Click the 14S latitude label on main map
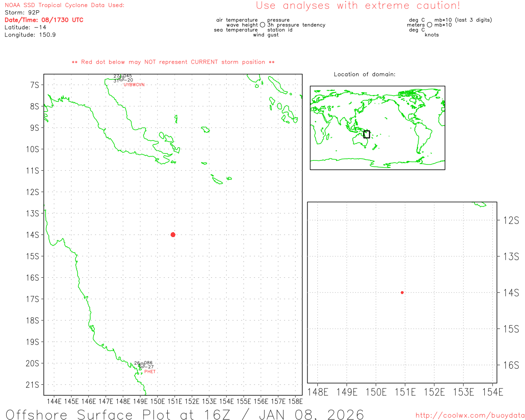 pyautogui.click(x=33, y=235)
